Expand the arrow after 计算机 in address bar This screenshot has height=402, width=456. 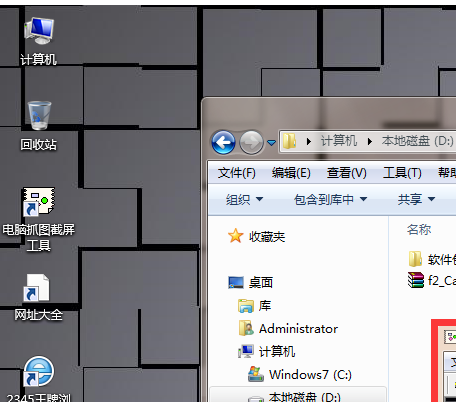point(369,141)
